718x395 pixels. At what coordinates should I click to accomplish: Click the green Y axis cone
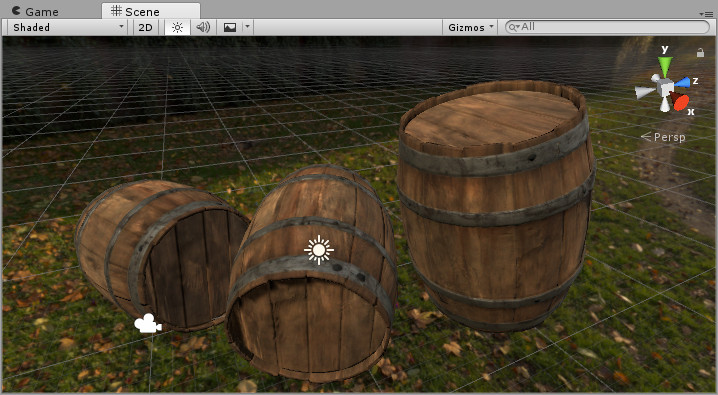click(665, 65)
